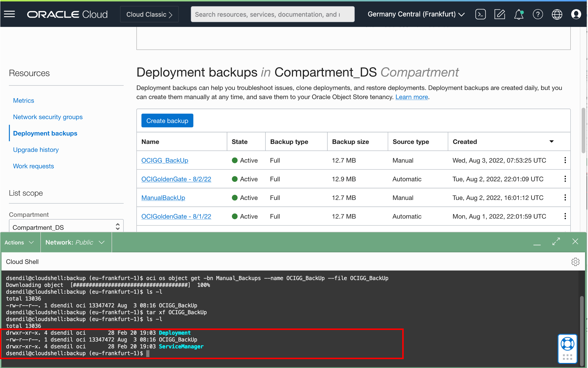Click the Oracle Cloud logo
Screen dimensions: 588x368
pyautogui.click(x=67, y=14)
